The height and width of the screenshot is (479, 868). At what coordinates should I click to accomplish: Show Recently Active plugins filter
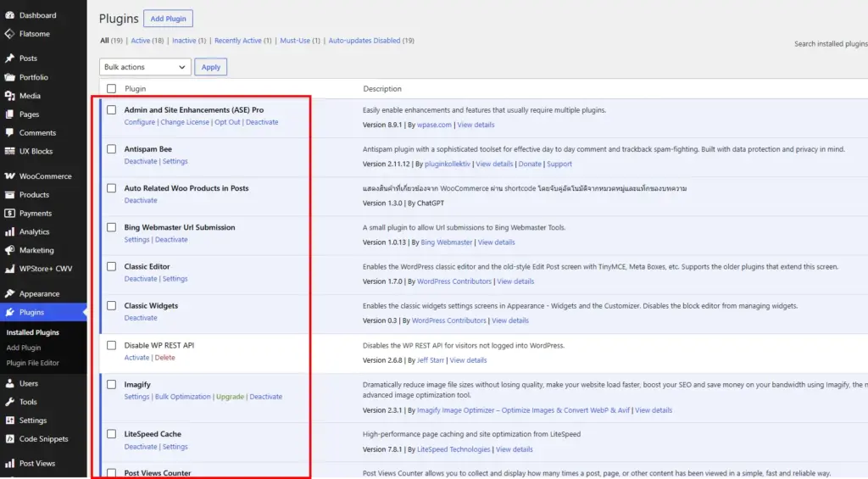click(243, 41)
